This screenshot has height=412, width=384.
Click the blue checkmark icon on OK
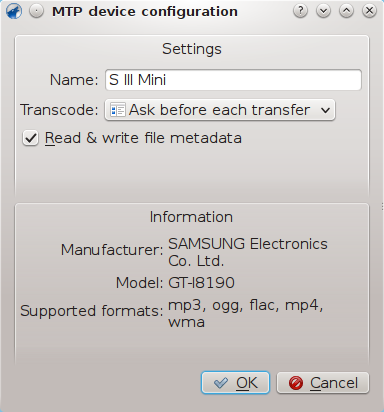(x=221, y=383)
